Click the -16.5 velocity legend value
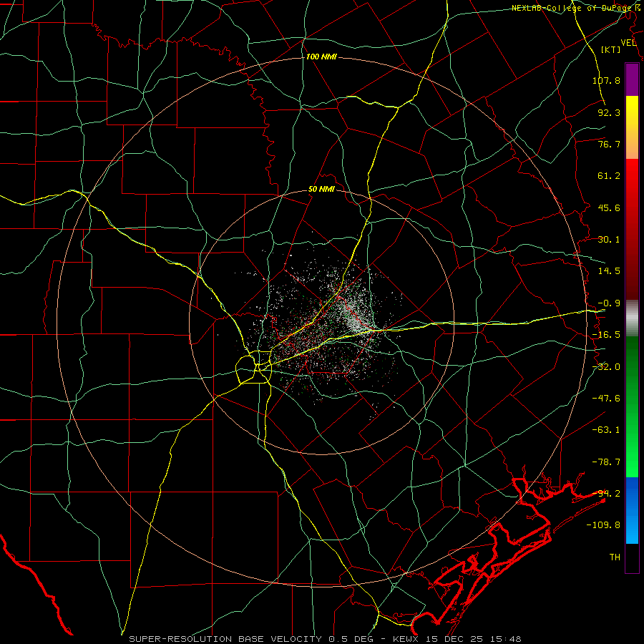Viewport: 644px width, 644px height. click(x=606, y=335)
